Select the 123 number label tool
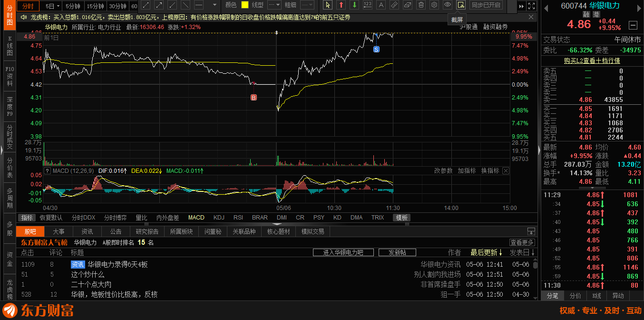Screen dimensions: 644x320 click(x=368, y=5)
